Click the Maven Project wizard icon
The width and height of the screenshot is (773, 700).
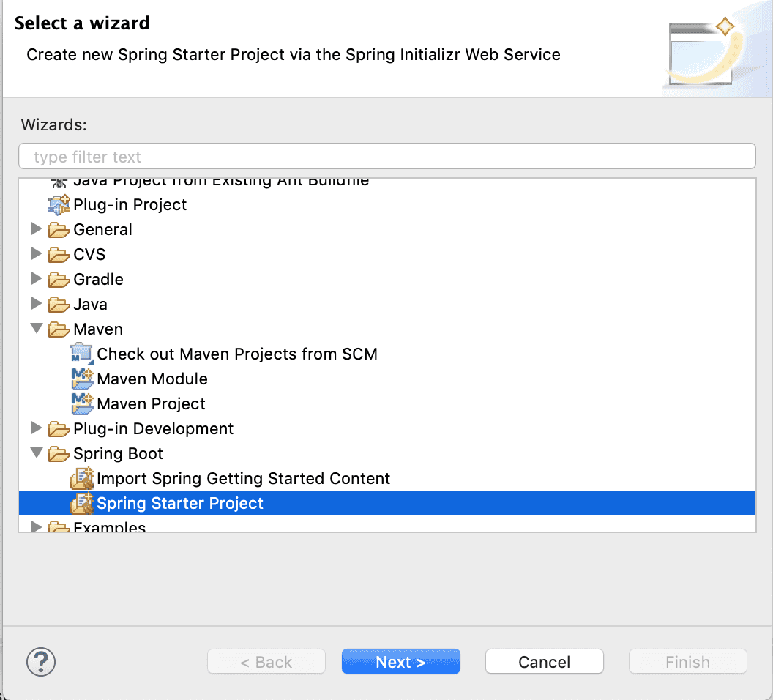point(82,403)
